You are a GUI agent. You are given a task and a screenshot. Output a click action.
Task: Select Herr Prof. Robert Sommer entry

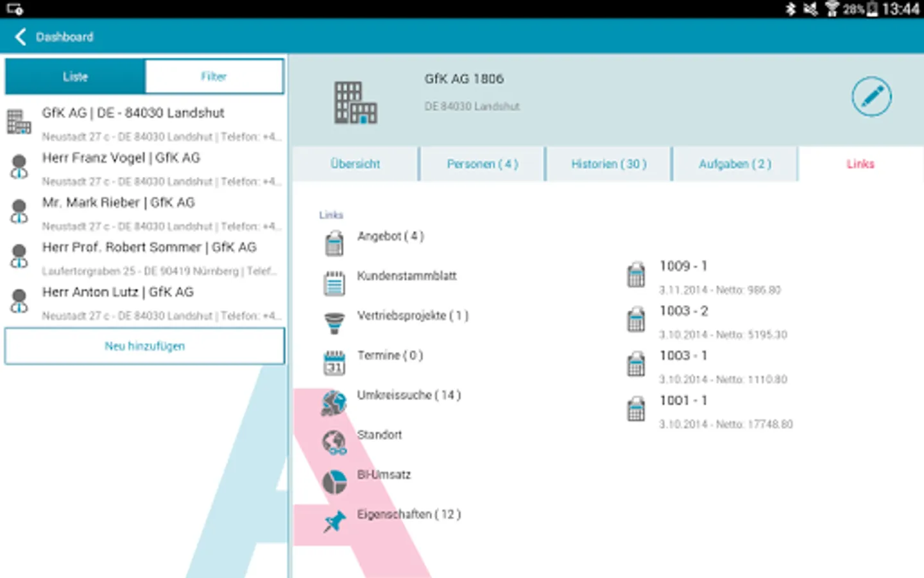[x=145, y=258]
